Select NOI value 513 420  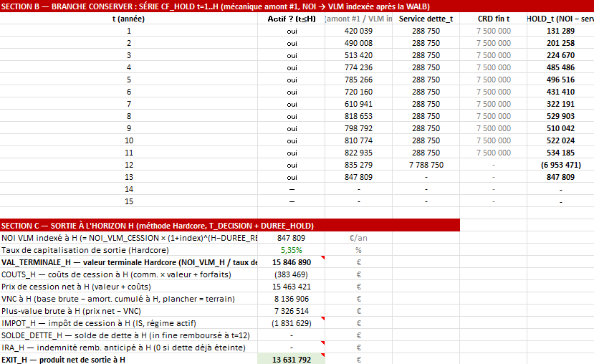point(358,55)
